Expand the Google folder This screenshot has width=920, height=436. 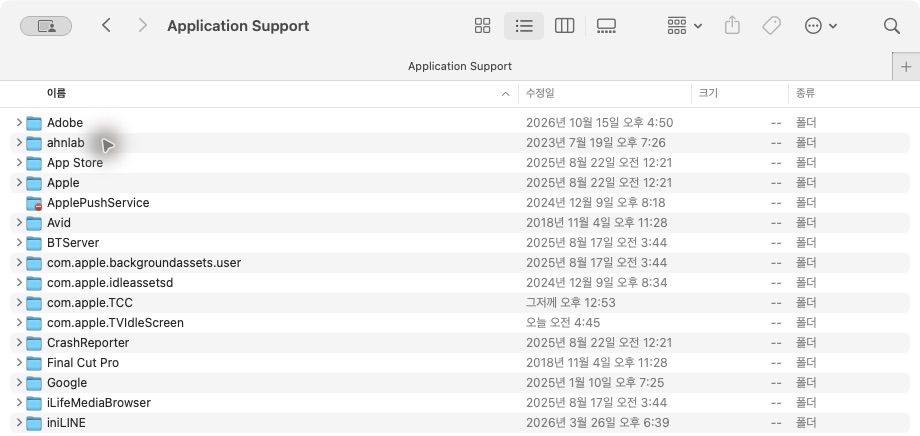[x=19, y=383]
